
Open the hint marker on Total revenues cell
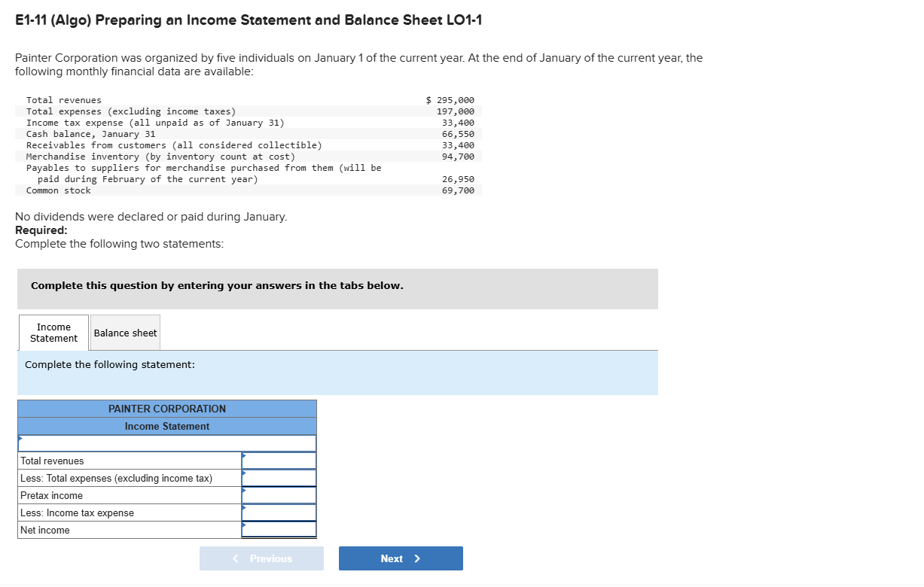243,456
